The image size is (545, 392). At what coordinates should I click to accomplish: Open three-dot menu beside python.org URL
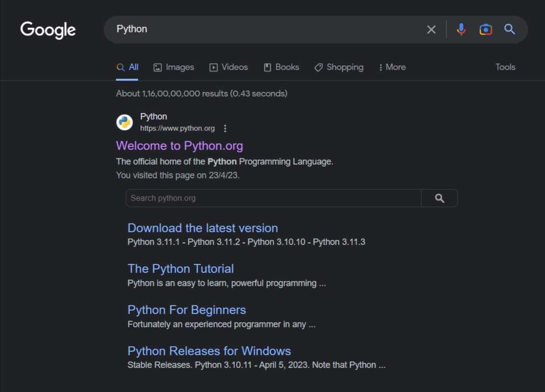tap(225, 128)
